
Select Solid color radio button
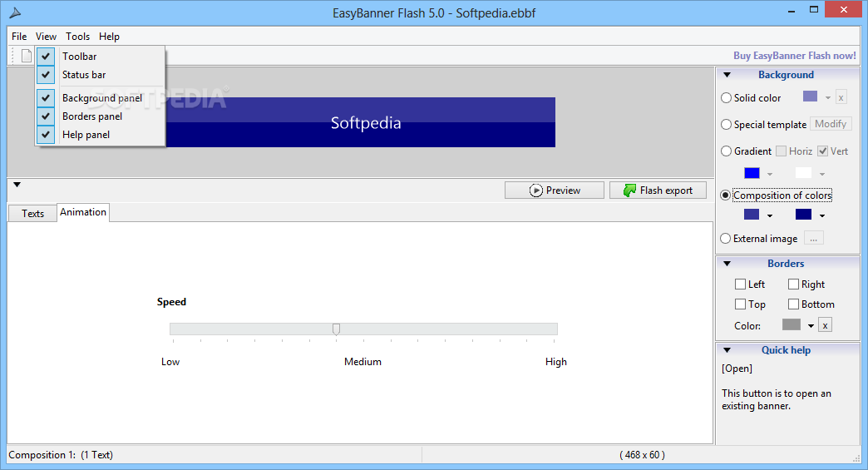(x=727, y=97)
